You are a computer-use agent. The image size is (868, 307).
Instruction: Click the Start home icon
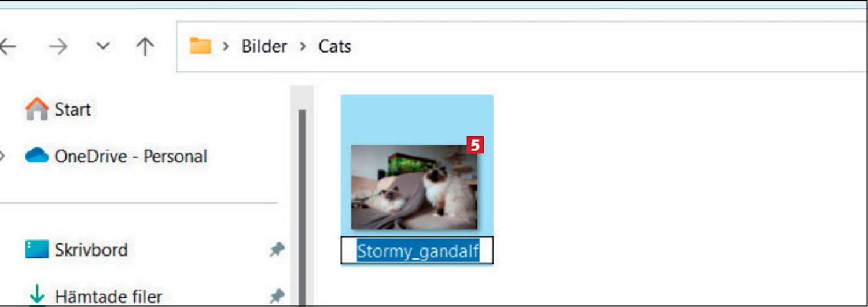pyautogui.click(x=37, y=109)
